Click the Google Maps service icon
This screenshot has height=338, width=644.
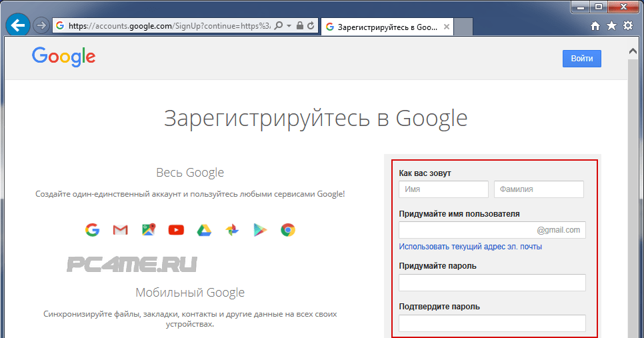pyautogui.click(x=149, y=229)
